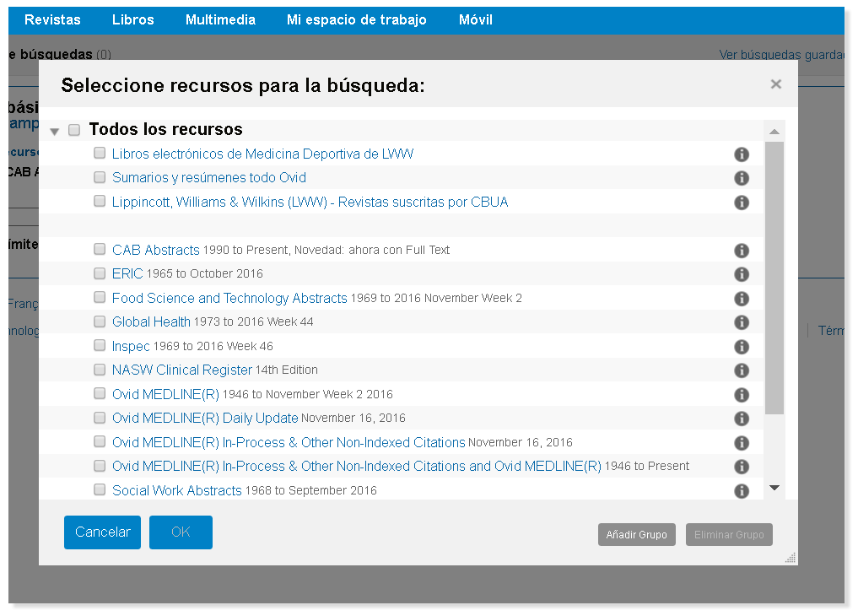Select Ovid MEDLINE(R) 1946 to November checkbox
Viewport: 858px width, 616px height.
(x=100, y=393)
